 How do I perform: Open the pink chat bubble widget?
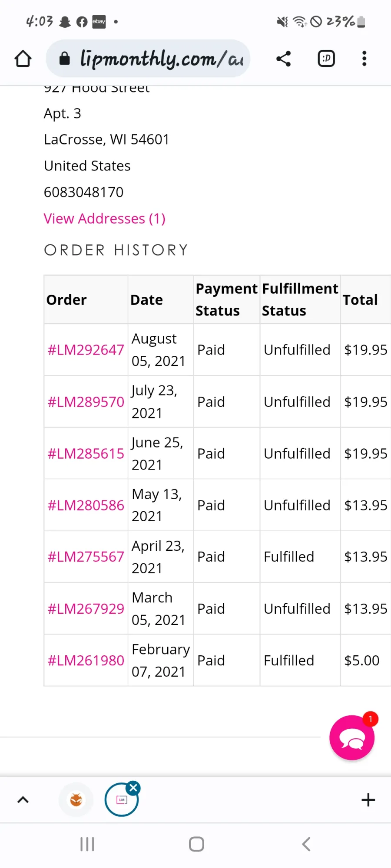tap(351, 738)
